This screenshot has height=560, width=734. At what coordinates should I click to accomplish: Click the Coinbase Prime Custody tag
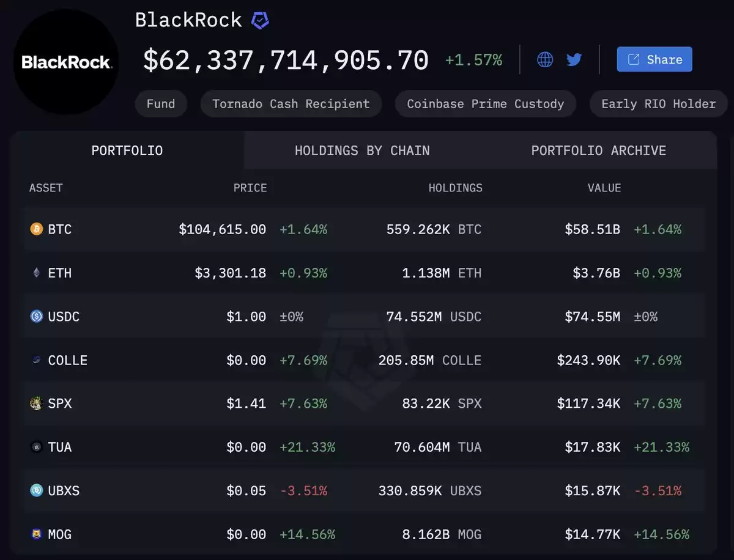click(x=486, y=104)
